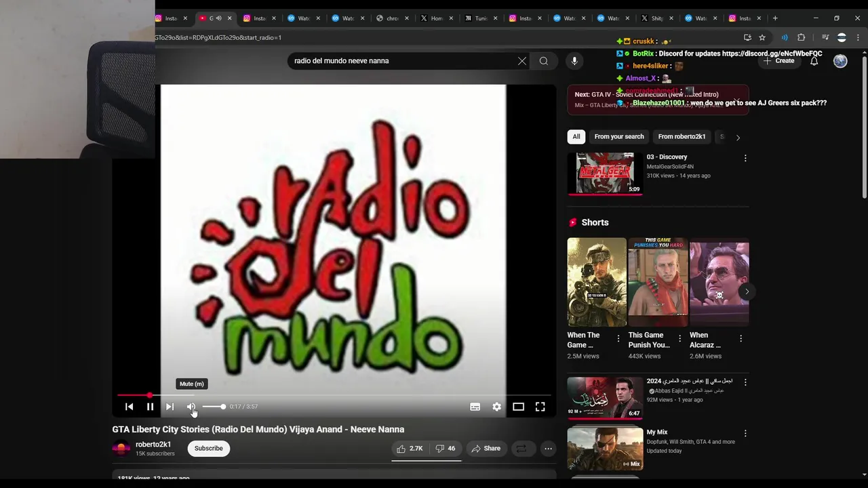The width and height of the screenshot is (868, 488).
Task: Switch to the Tunis browser tab
Action: pyautogui.click(x=476, y=18)
